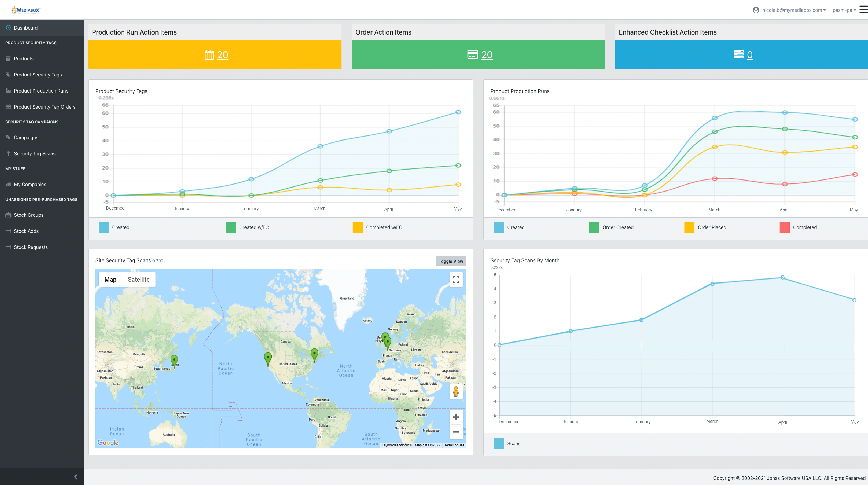The image size is (868, 485).
Task: Open Product Production Runs page
Action: (42, 91)
